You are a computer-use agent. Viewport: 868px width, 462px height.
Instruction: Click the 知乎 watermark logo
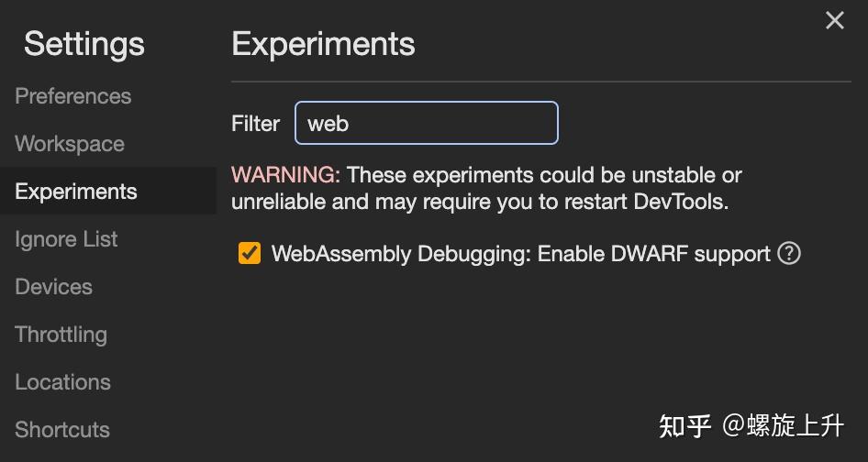pos(685,425)
